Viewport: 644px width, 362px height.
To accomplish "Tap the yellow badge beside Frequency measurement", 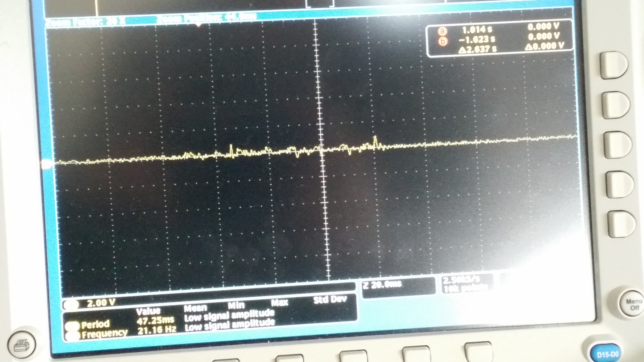I will [73, 336].
